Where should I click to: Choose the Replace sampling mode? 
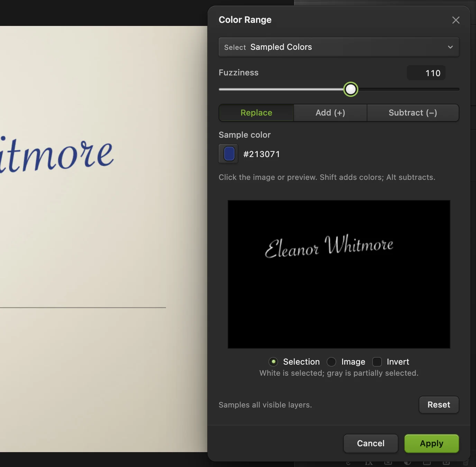click(256, 113)
